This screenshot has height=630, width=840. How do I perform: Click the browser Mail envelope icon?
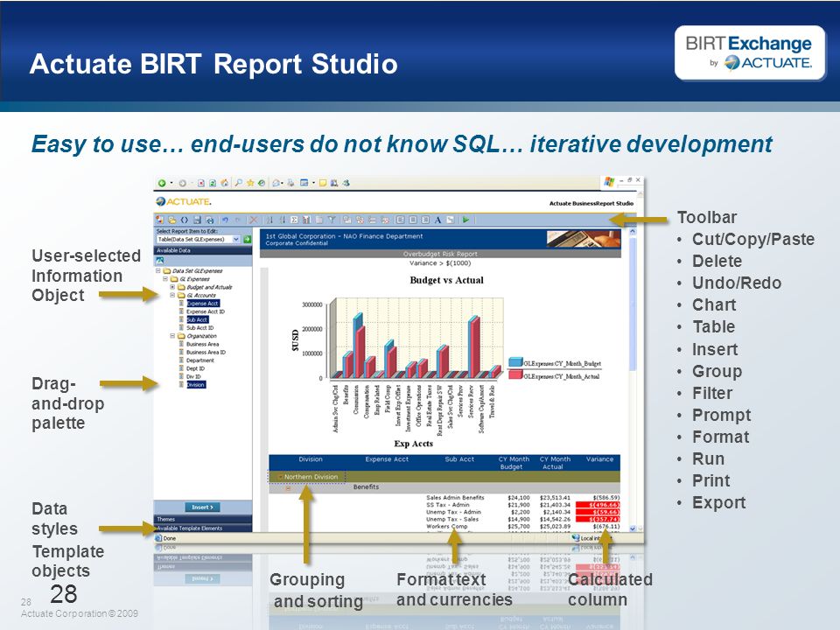click(x=276, y=183)
